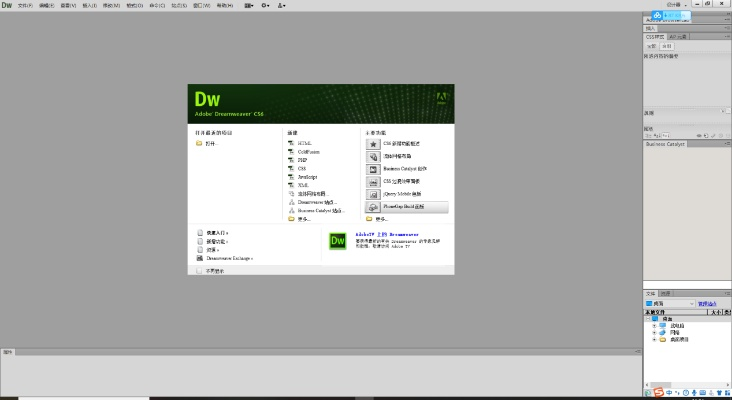
Task: Open the 插入(I) menu
Action: (x=103, y=5)
